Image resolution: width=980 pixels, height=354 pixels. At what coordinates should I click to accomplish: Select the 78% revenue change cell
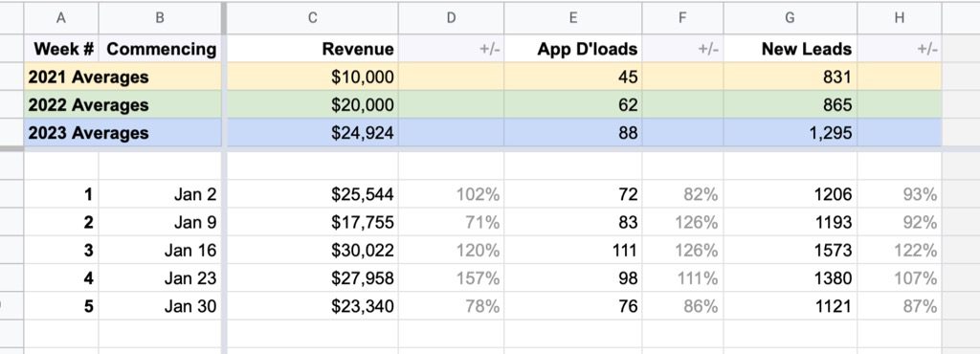pyautogui.click(x=452, y=306)
